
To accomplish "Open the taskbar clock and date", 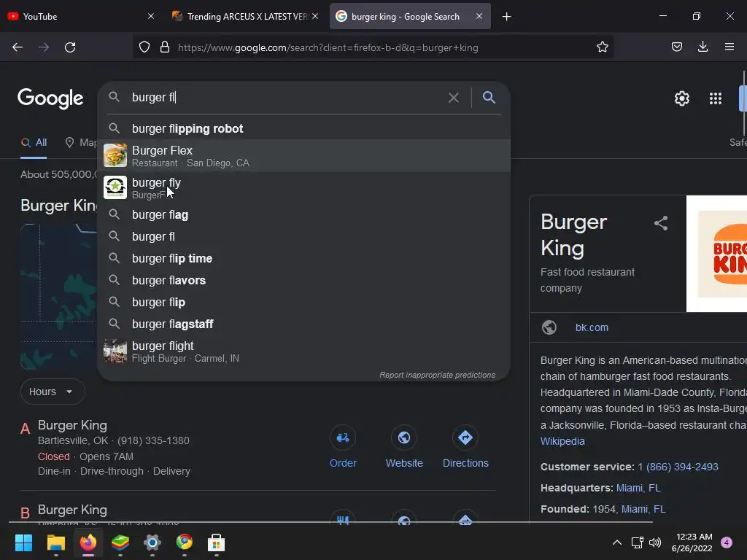I will (x=692, y=542).
